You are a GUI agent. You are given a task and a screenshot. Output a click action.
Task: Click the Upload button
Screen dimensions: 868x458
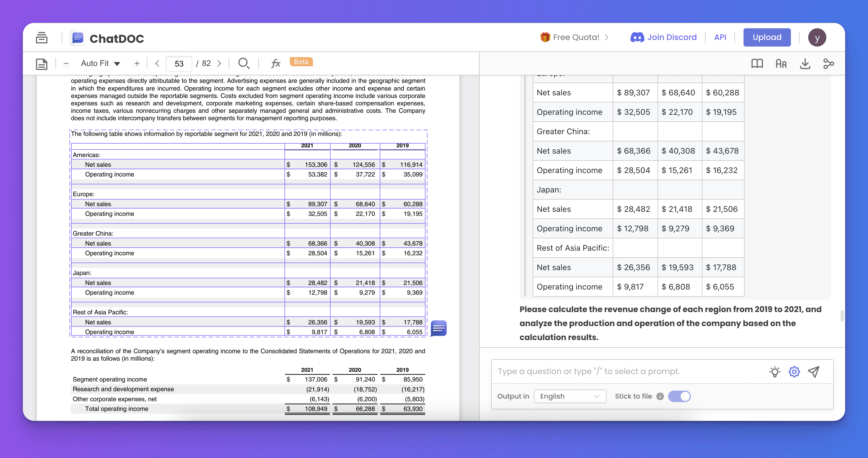click(x=767, y=37)
